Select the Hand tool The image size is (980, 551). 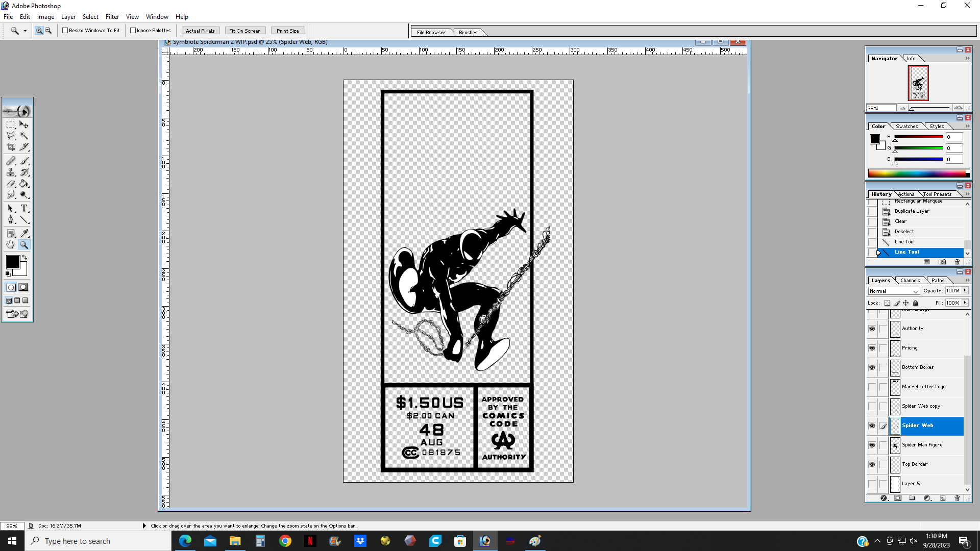11,245
